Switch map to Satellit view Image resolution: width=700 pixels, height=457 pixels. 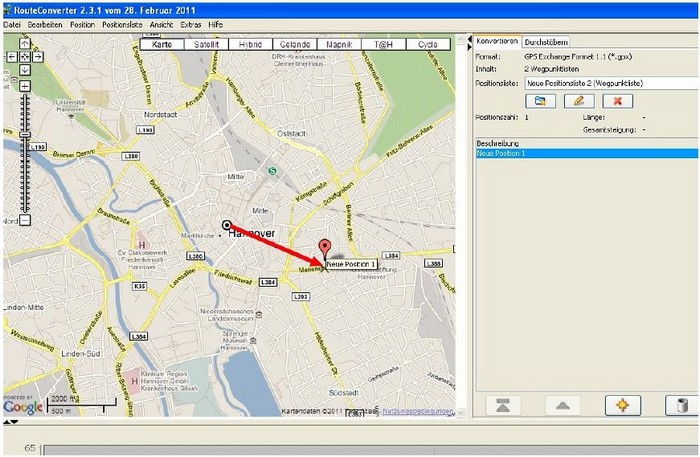206,44
